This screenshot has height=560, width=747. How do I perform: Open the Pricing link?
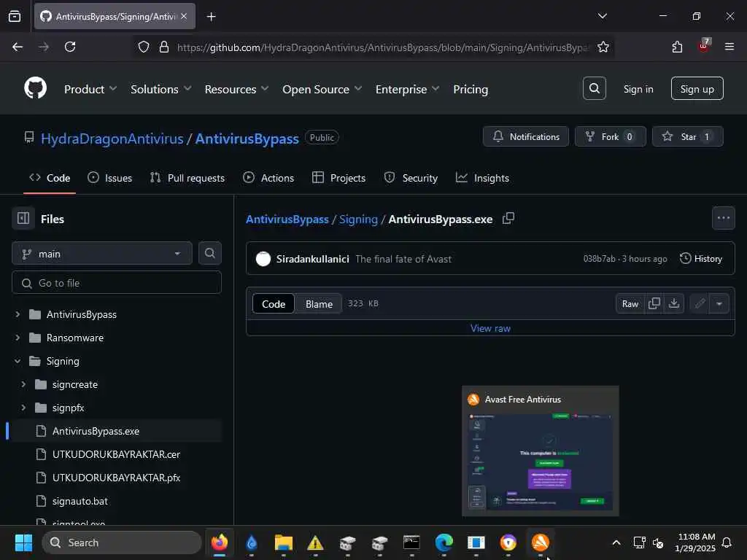click(471, 89)
